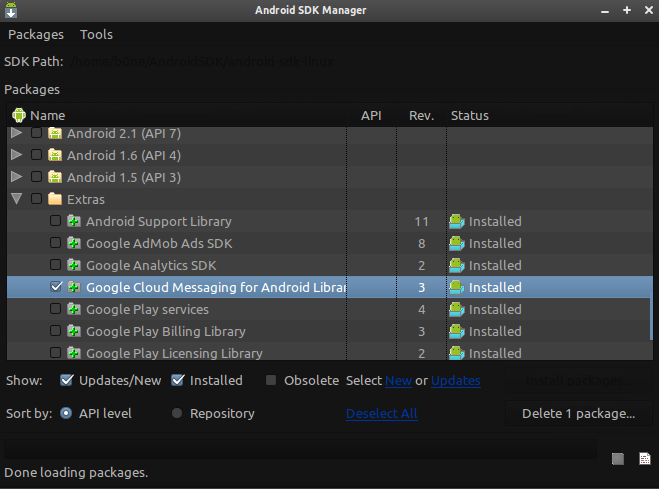Click the Android 2.1 (API 7) folder icon
Viewport: 659px width, 489px height.
55,133
